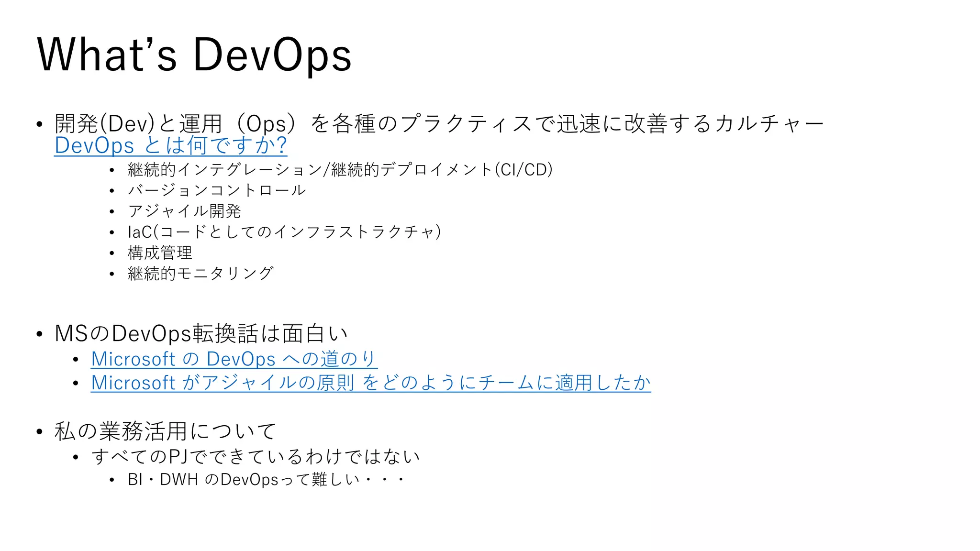Viewport: 980px width, 551px height.
Task: Click the 'アジャイル開発' bullet item
Action: 184,211
